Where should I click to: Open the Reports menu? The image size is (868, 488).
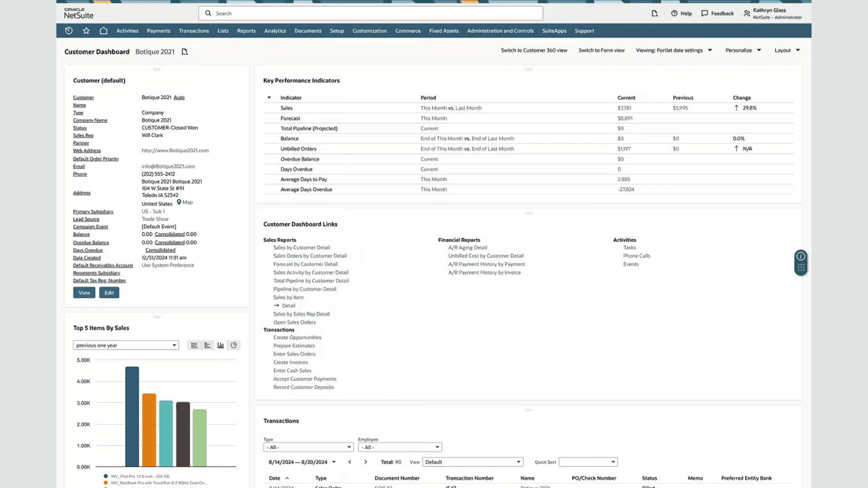coord(246,31)
